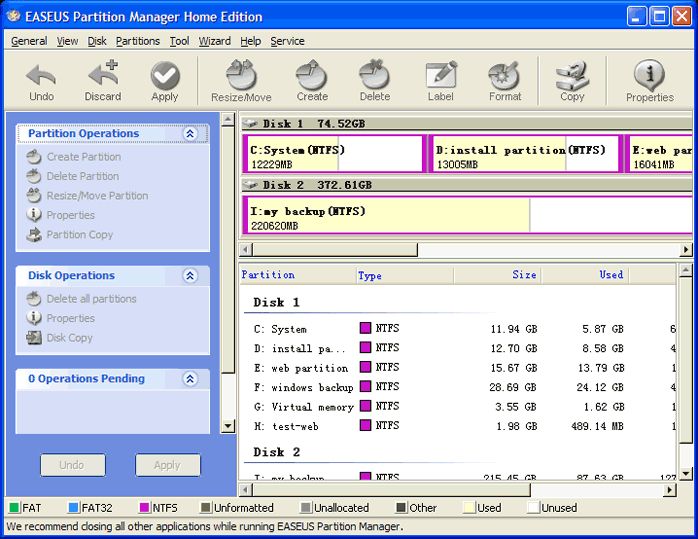The width and height of the screenshot is (698, 539).
Task: Click the Apply checkmark toolbar icon
Action: click(x=165, y=75)
